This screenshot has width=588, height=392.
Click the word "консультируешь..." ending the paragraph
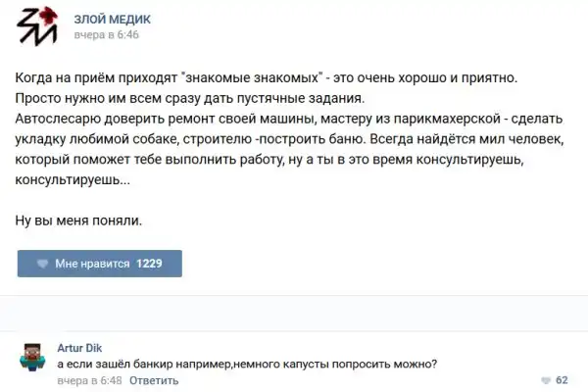72,181
